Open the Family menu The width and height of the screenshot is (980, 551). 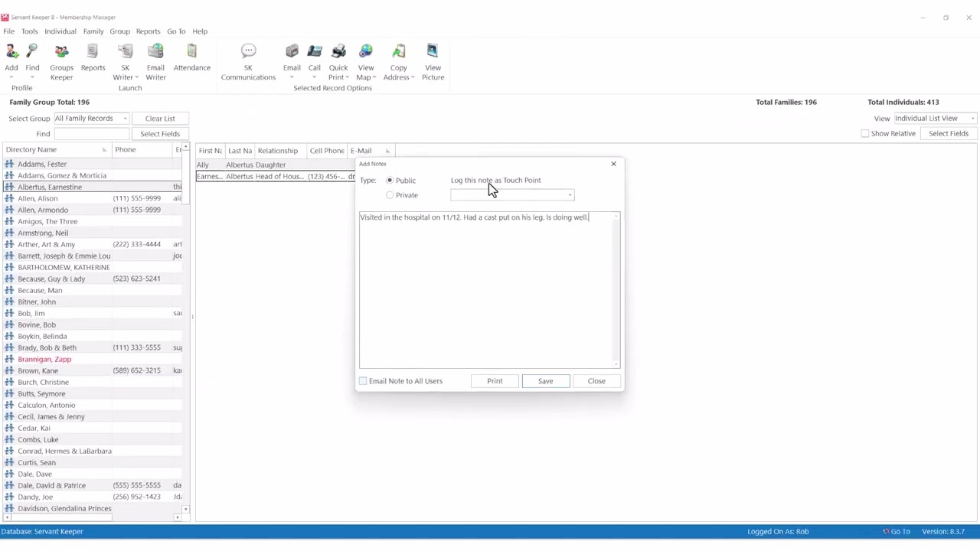point(93,31)
